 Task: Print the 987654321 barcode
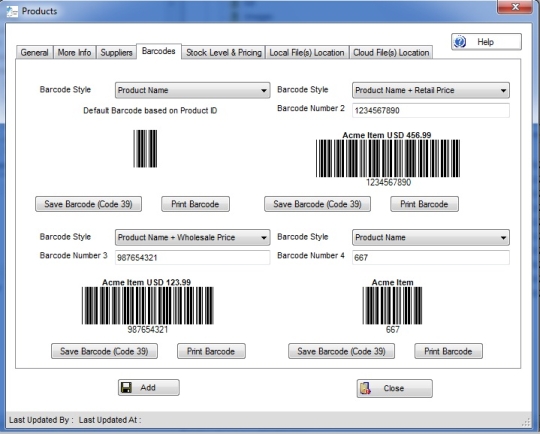click(211, 351)
